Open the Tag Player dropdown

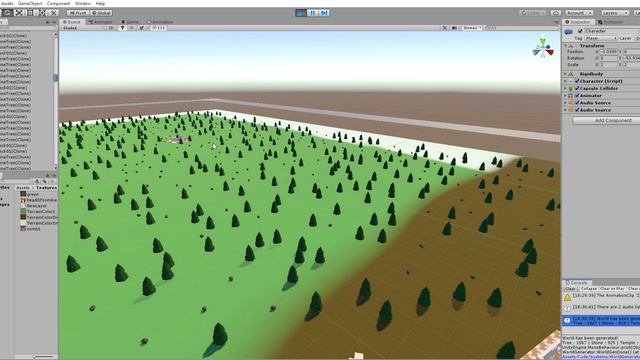pyautogui.click(x=601, y=38)
